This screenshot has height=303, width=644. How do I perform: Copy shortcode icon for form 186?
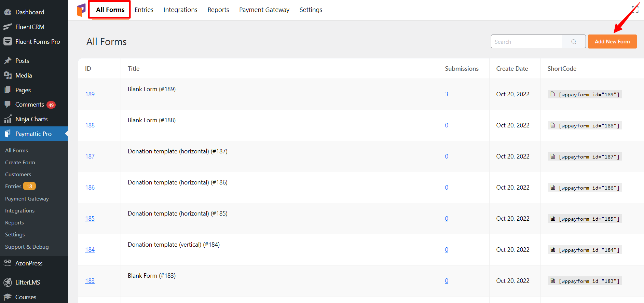coord(553,187)
